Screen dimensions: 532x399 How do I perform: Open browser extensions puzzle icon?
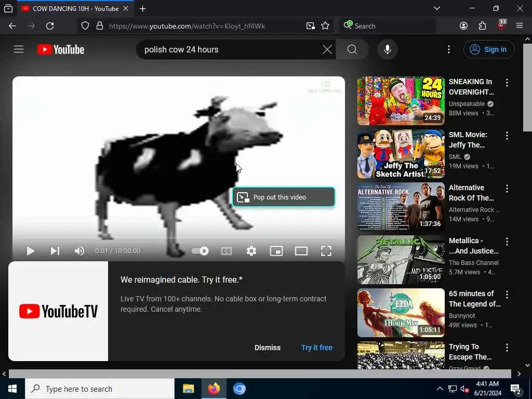(482, 26)
